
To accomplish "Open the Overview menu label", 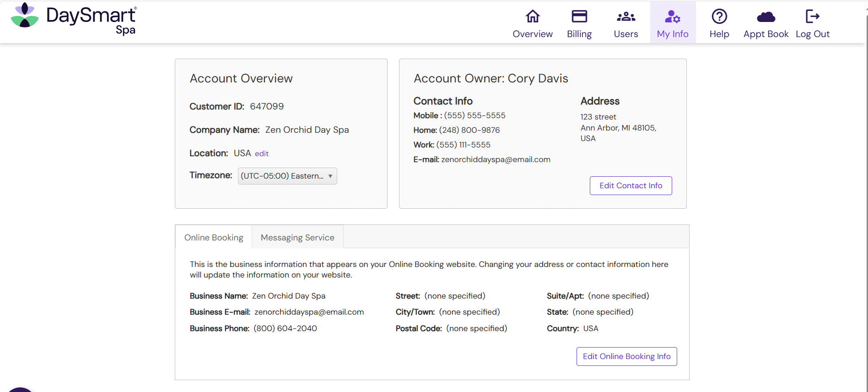I will [533, 34].
